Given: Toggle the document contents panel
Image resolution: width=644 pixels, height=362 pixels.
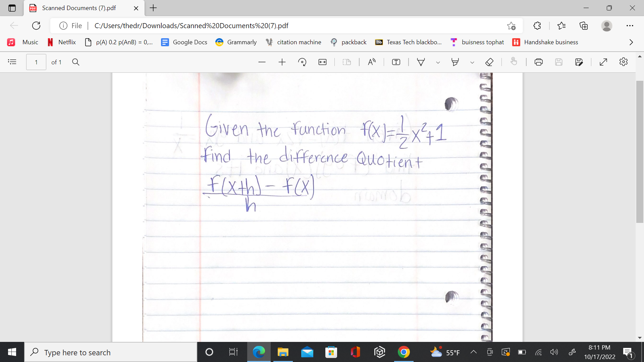Looking at the screenshot, I should point(12,62).
